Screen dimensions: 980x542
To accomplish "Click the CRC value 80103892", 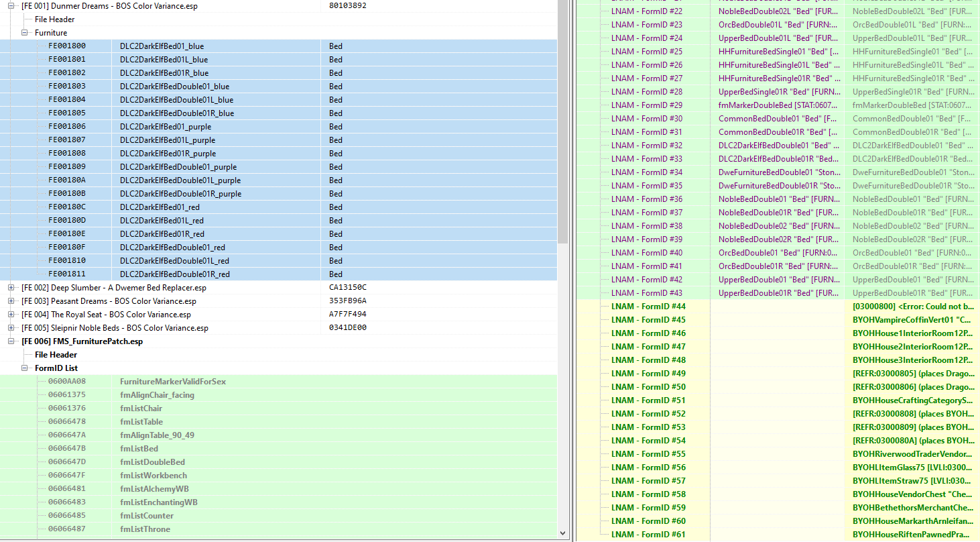I will [x=348, y=6].
